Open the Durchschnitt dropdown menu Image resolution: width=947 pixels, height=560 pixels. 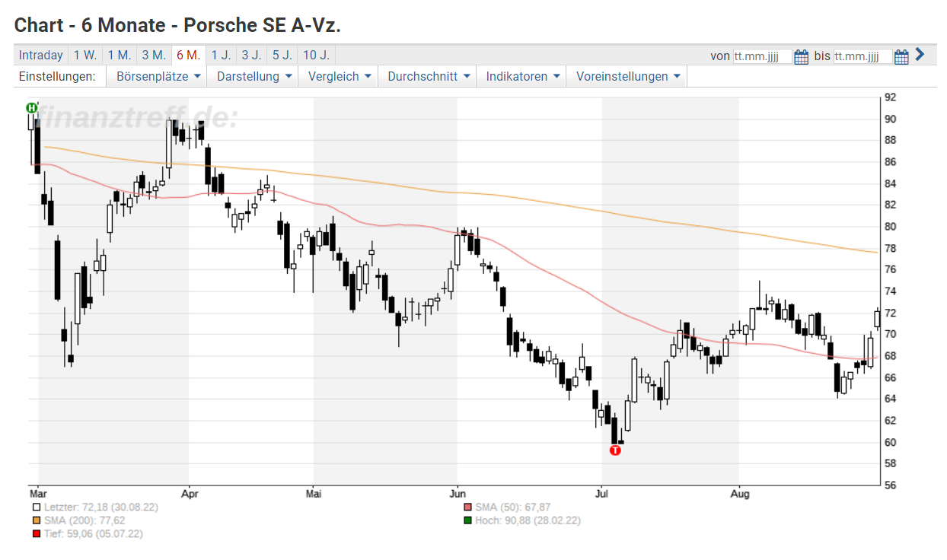click(x=429, y=76)
